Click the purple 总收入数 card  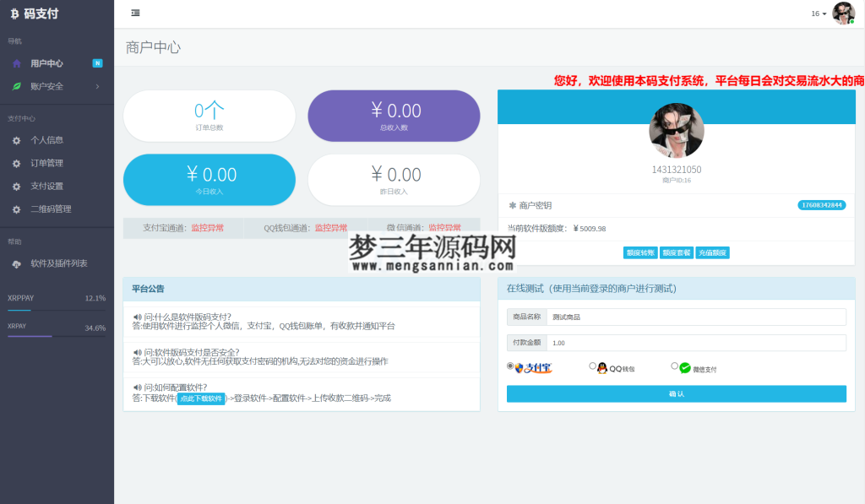(x=394, y=117)
